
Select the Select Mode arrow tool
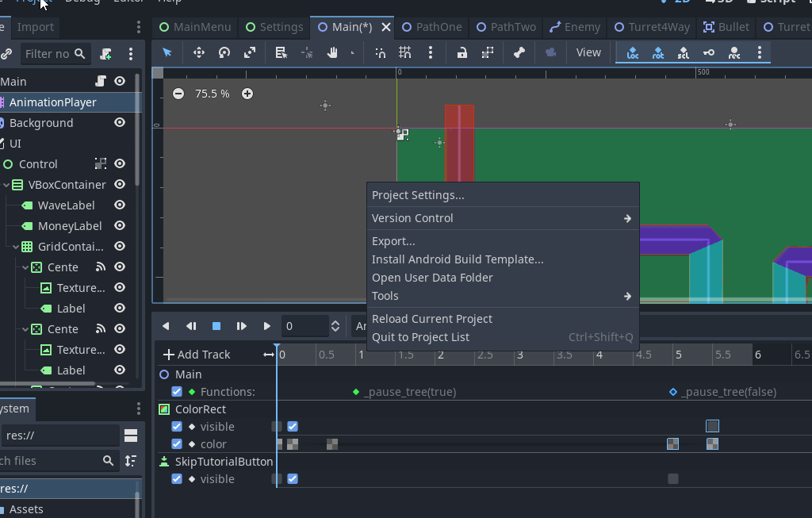[167, 52]
